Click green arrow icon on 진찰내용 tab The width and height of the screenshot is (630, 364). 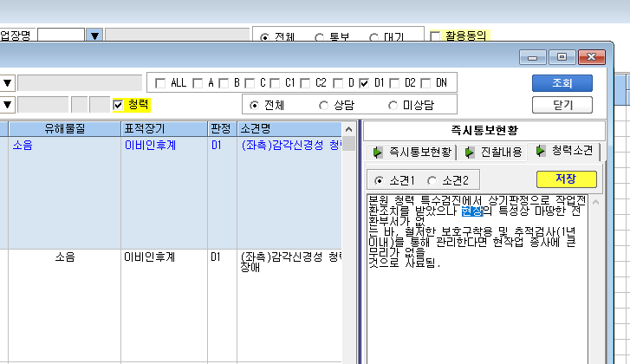coord(469,153)
